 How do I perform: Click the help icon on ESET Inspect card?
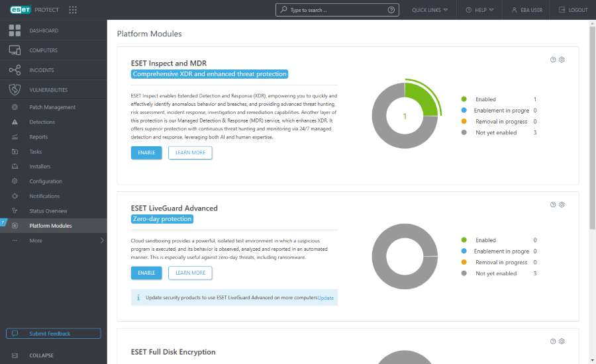(x=553, y=60)
